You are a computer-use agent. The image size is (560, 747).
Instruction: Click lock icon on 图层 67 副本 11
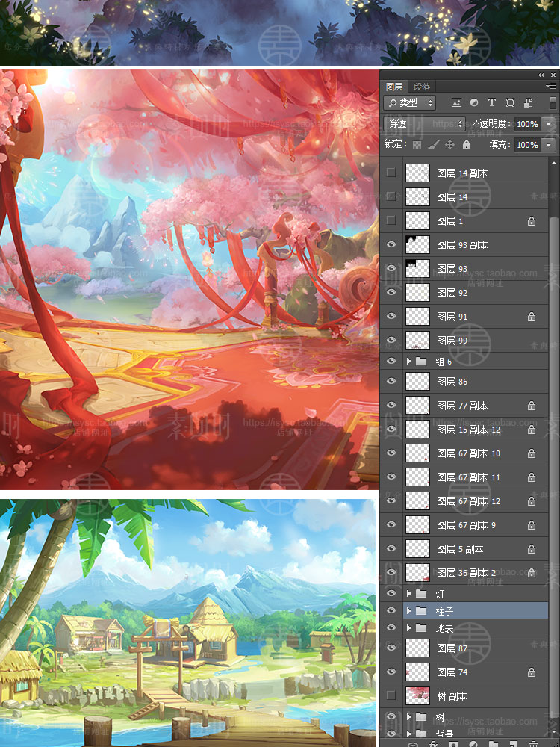pos(532,477)
